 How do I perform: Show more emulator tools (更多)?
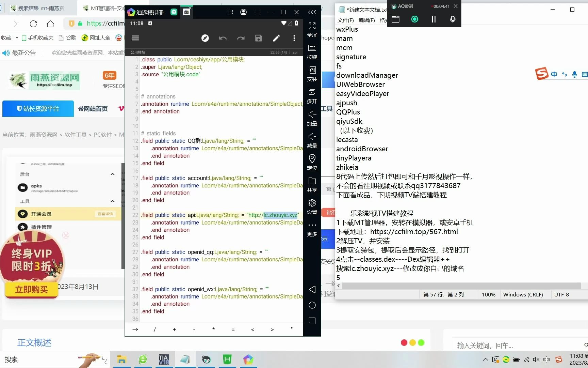312,229
